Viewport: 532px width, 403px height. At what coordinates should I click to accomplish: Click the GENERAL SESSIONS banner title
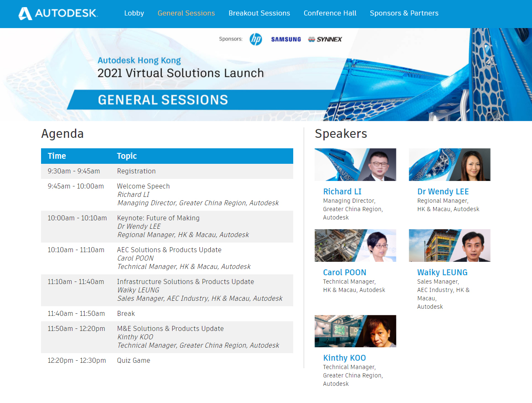(x=163, y=100)
